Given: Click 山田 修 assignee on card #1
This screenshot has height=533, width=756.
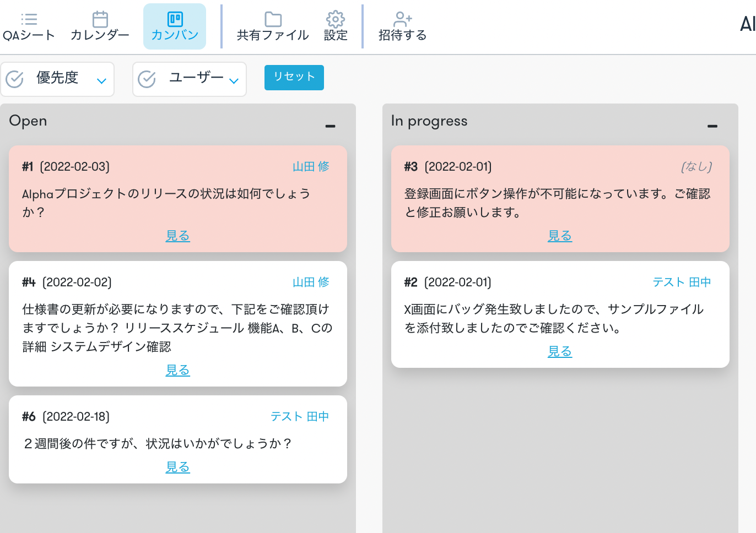Looking at the screenshot, I should tap(311, 166).
